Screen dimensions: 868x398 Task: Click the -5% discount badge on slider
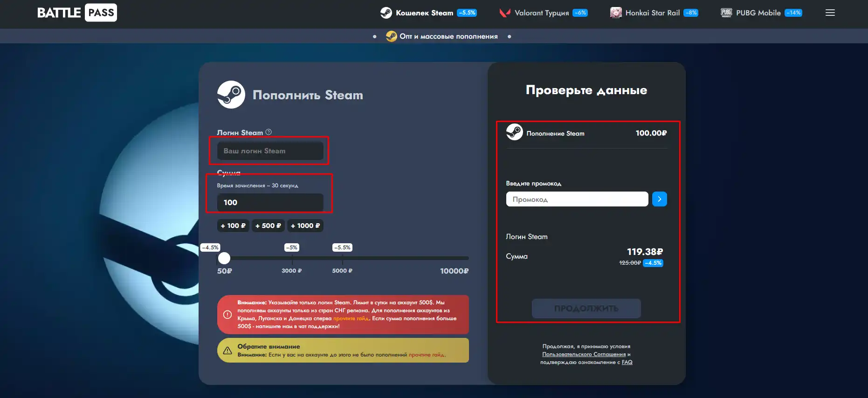pos(292,247)
